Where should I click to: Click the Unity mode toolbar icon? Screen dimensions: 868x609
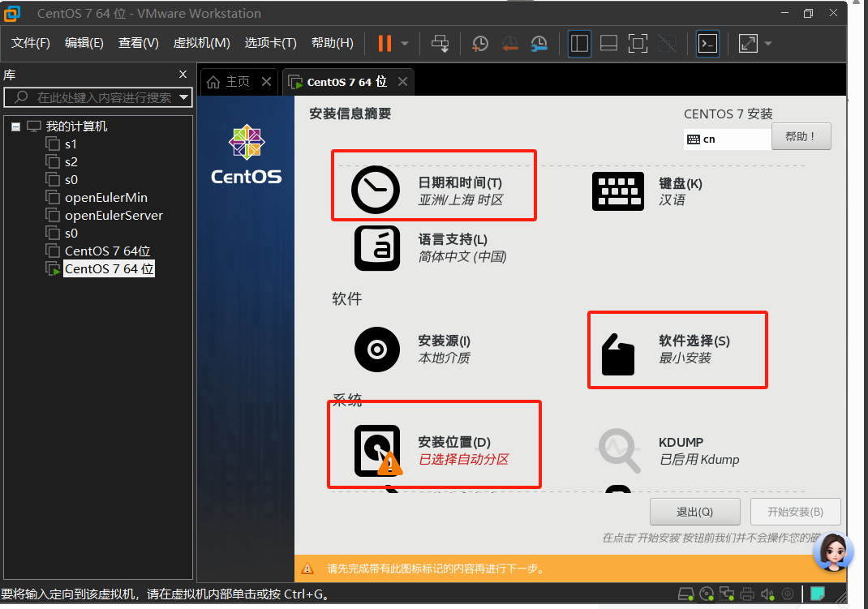[668, 44]
